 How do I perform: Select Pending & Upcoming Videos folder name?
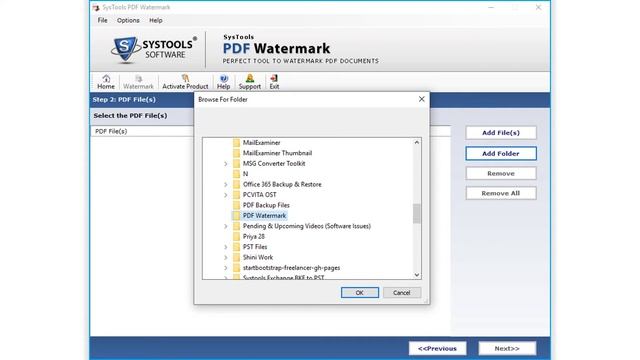(x=307, y=226)
